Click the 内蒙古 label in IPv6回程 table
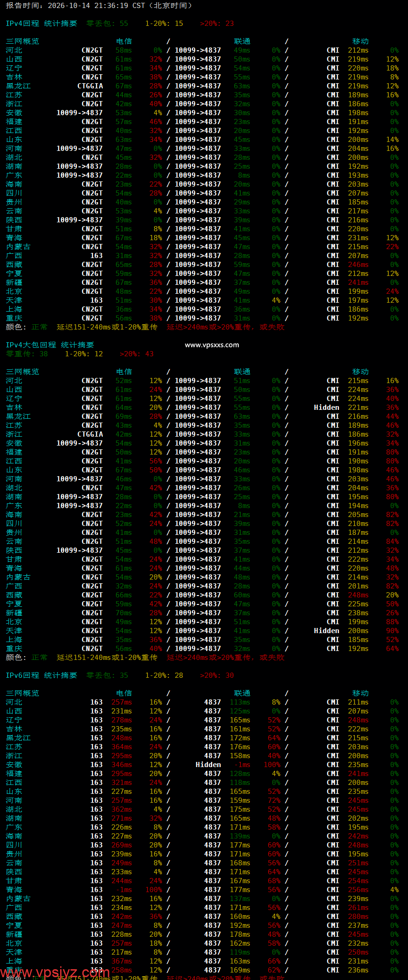 [x=18, y=899]
